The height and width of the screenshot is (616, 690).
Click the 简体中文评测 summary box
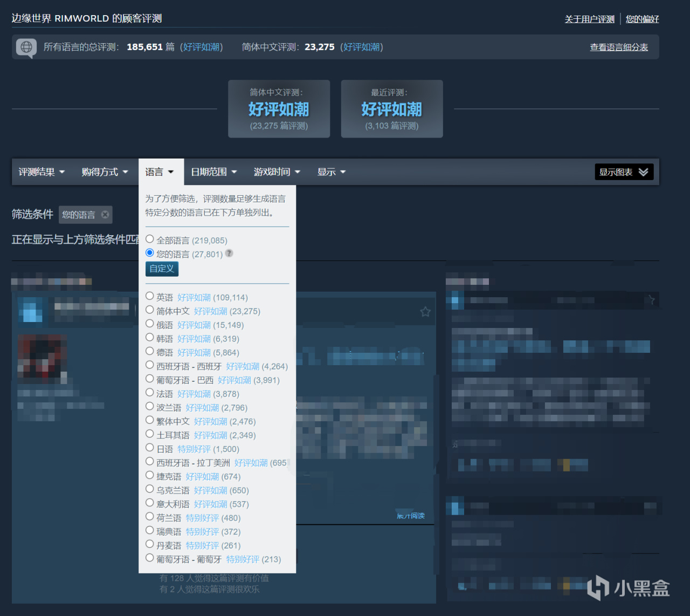pyautogui.click(x=279, y=109)
